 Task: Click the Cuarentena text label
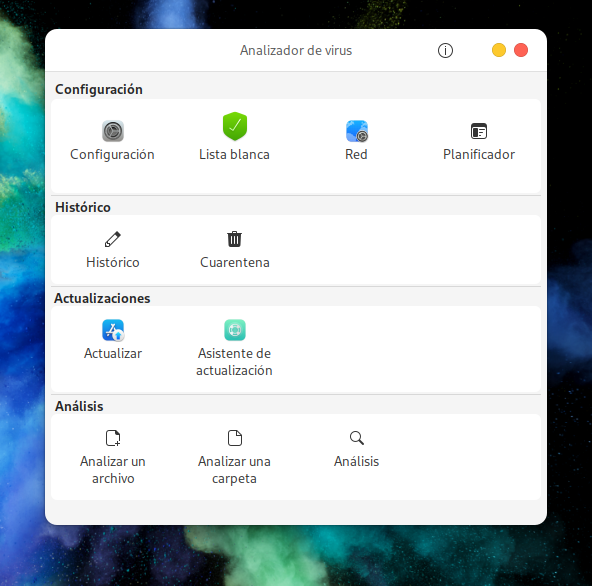click(x=234, y=262)
